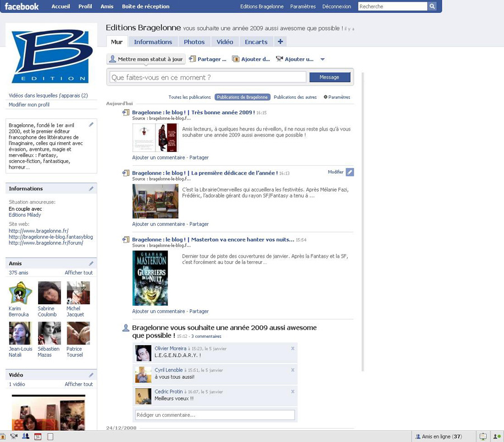Open www.bragelonne.fr/forum link
Image resolution: width=504 pixels, height=442 pixels.
click(46, 243)
